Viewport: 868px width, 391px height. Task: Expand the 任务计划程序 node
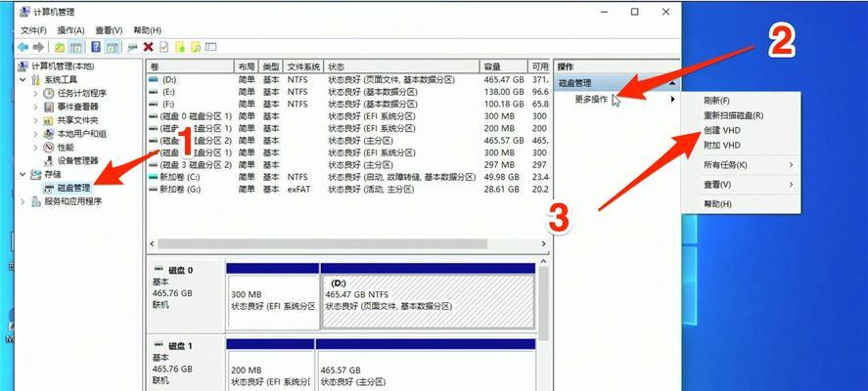(x=36, y=93)
